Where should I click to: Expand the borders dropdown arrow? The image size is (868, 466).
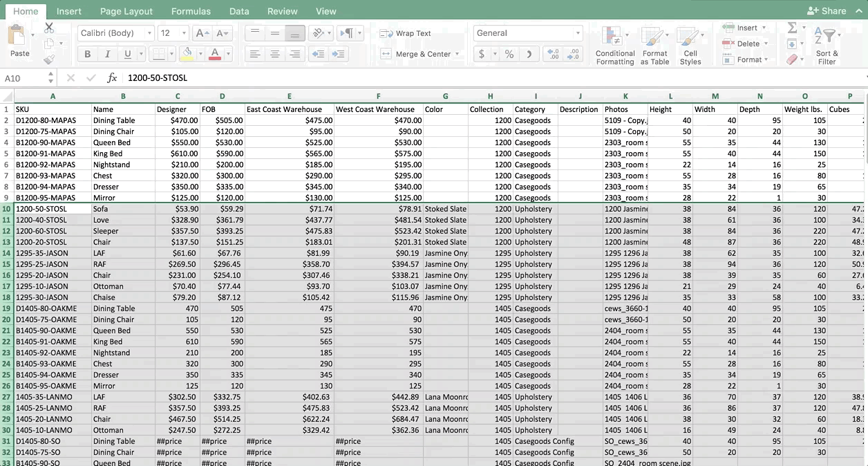coord(171,54)
